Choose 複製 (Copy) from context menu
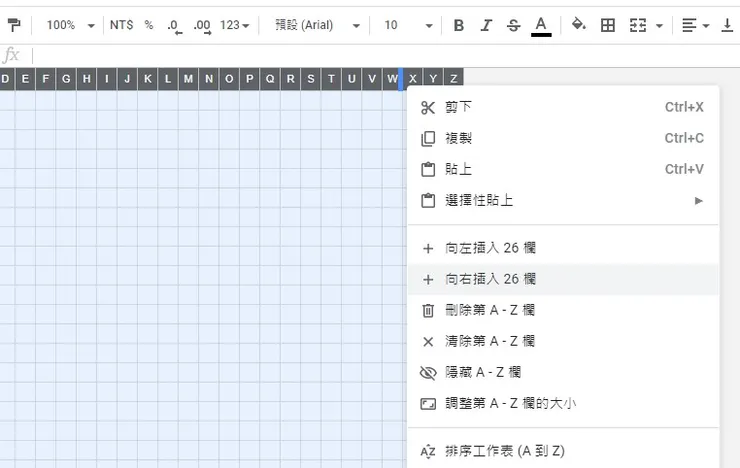The image size is (740, 468). (x=563, y=138)
